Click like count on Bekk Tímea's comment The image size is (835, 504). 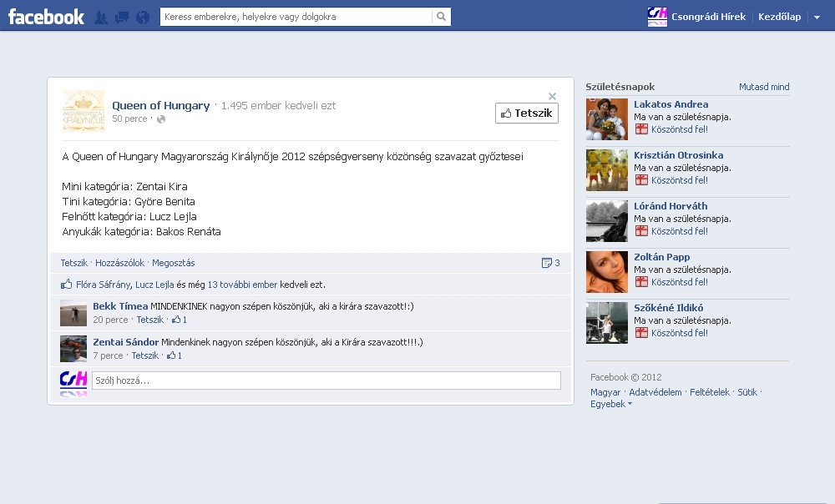(180, 320)
